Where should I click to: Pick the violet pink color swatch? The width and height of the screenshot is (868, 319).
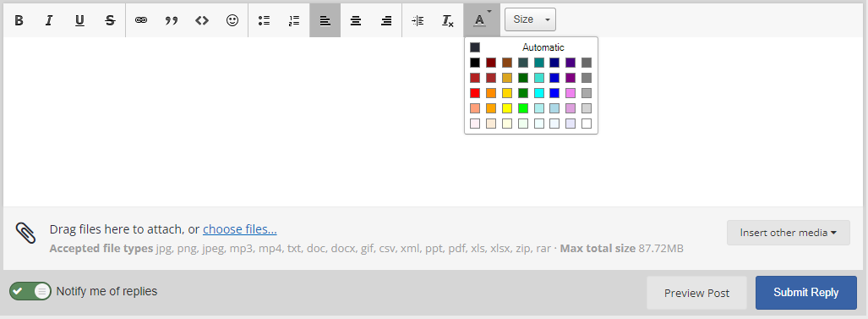pyautogui.click(x=570, y=93)
